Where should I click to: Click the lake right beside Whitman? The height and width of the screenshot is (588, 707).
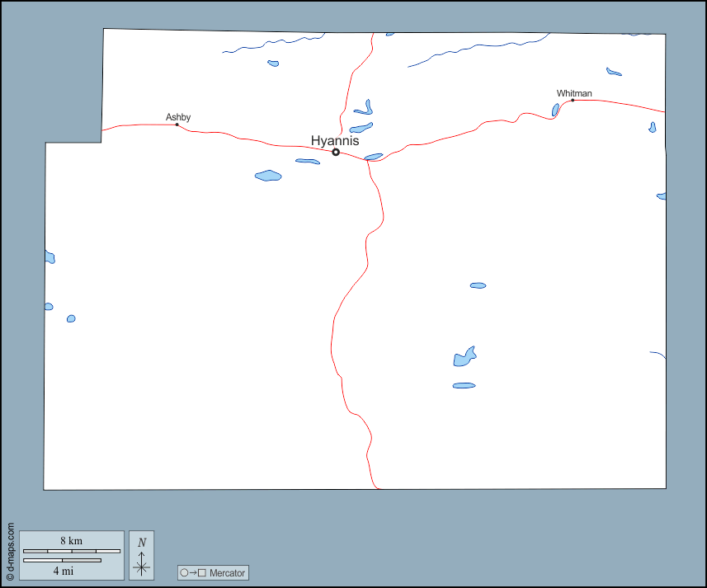click(556, 110)
